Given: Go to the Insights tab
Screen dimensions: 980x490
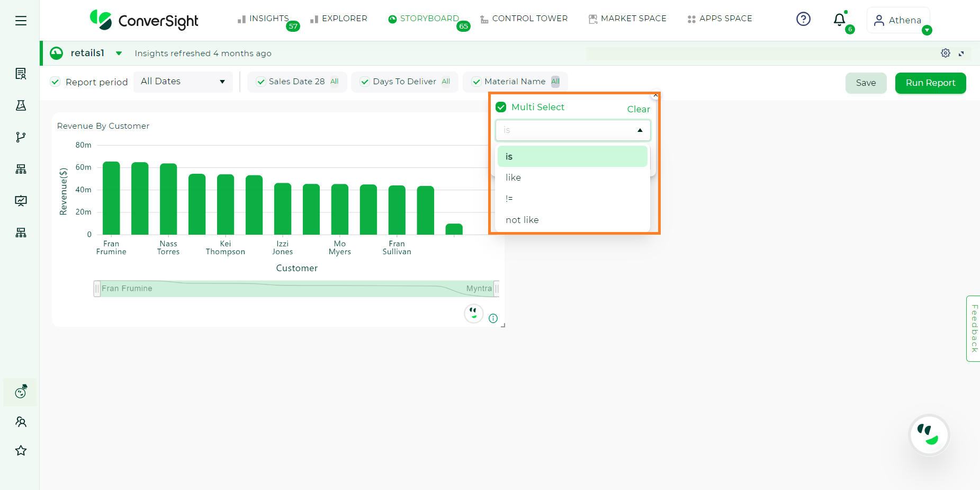Looking at the screenshot, I should 264,19.
